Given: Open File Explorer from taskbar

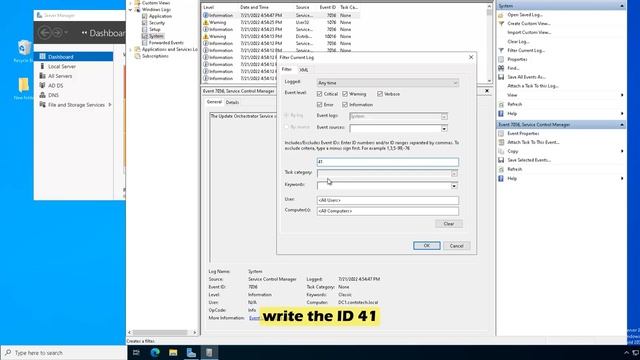Looking at the screenshot, I should pos(173,353).
